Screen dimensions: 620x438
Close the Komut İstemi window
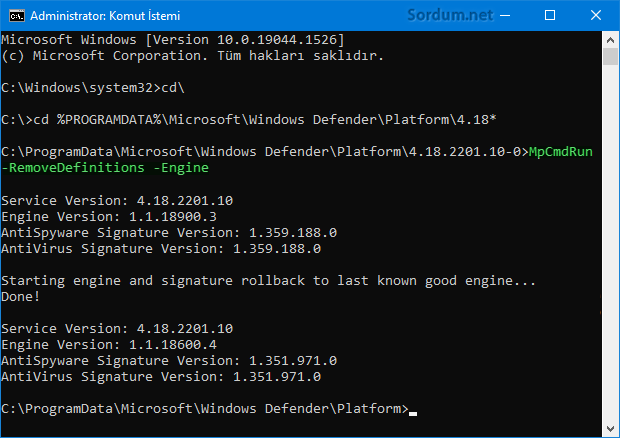[596, 16]
